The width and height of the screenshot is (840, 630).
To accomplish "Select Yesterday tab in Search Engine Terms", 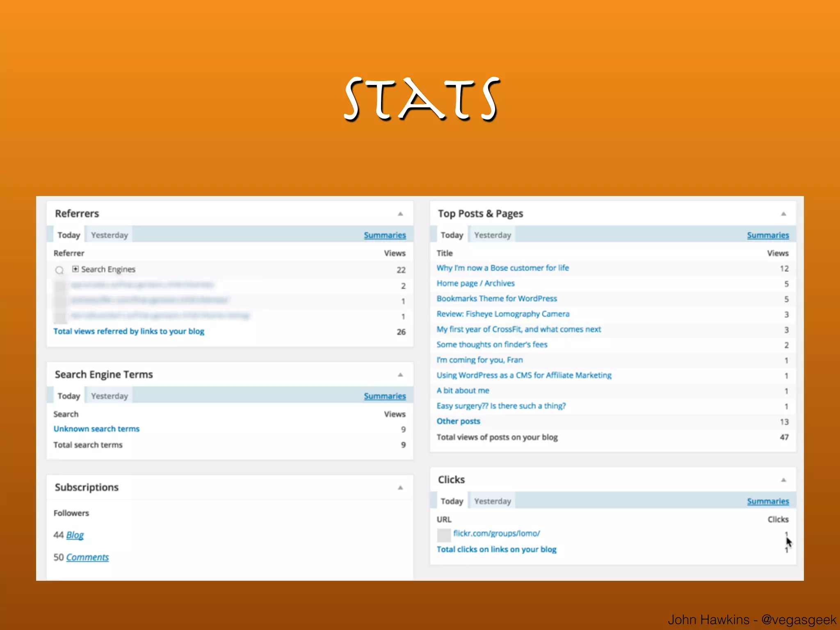I will coord(110,396).
